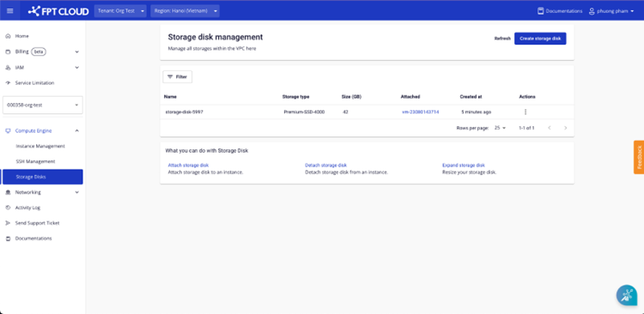Open Activity Log menu item
644x314 pixels.
27,208
